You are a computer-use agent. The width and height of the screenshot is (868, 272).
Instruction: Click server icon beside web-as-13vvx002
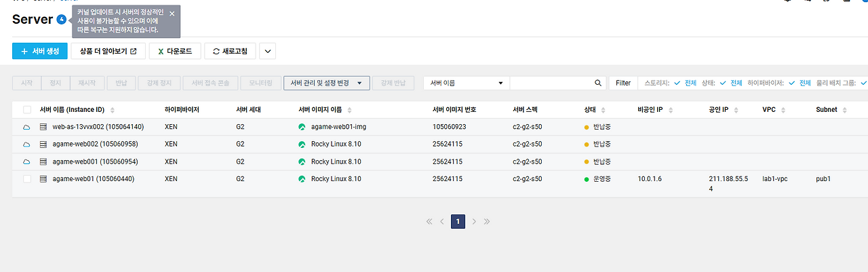(x=44, y=127)
